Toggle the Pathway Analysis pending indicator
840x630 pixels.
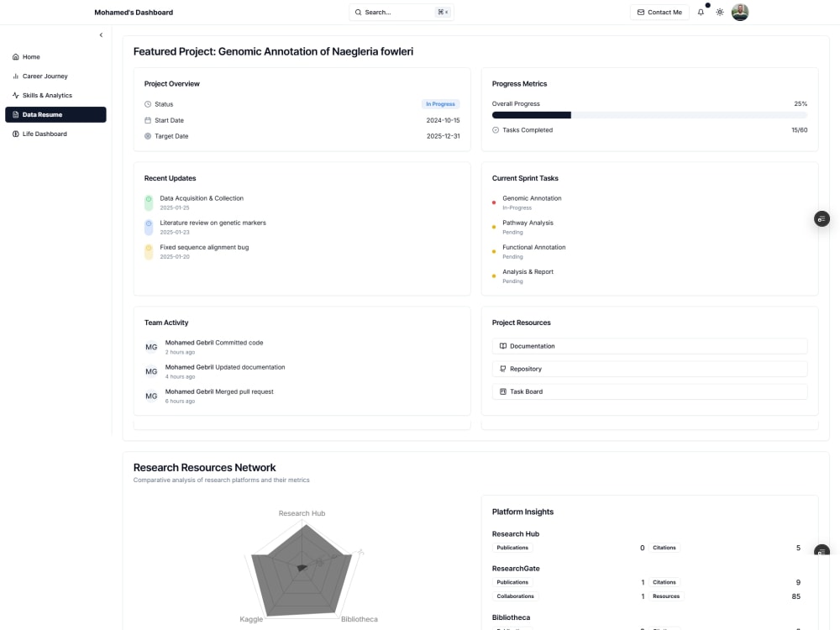pos(493,226)
